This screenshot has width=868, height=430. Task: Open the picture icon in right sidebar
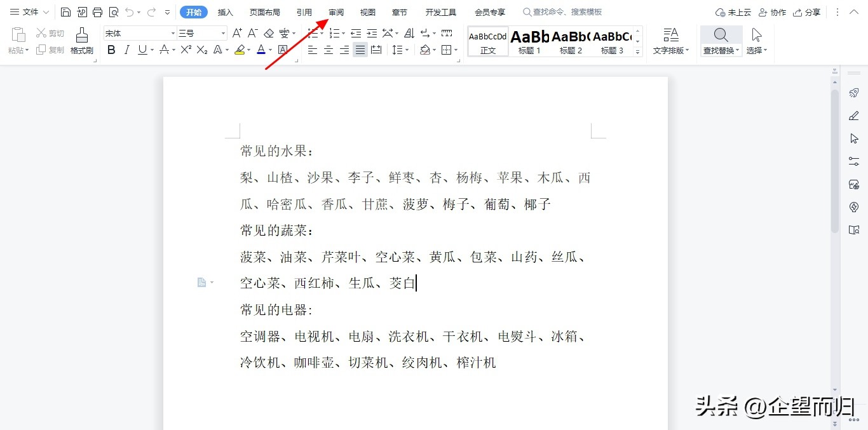pos(854,184)
